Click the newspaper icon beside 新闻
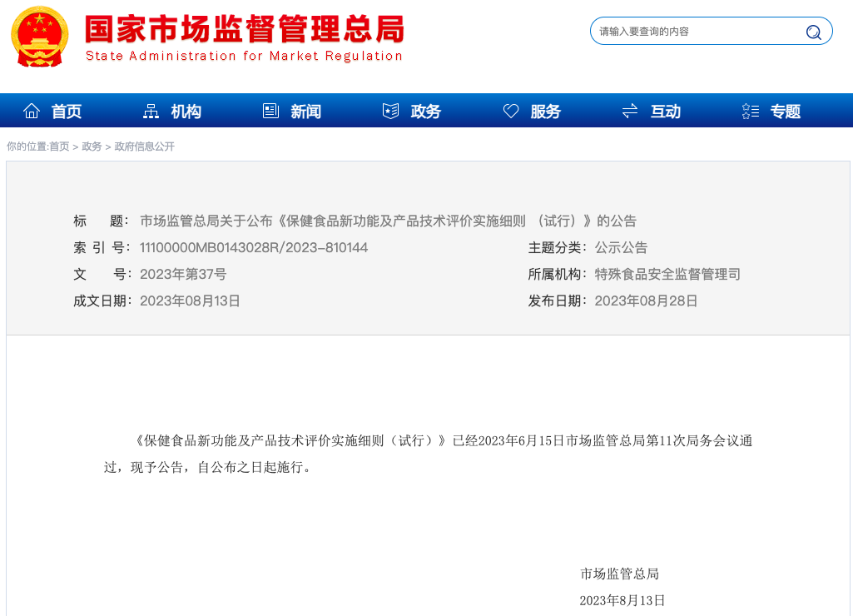Image resolution: width=853 pixels, height=616 pixels. 270,111
